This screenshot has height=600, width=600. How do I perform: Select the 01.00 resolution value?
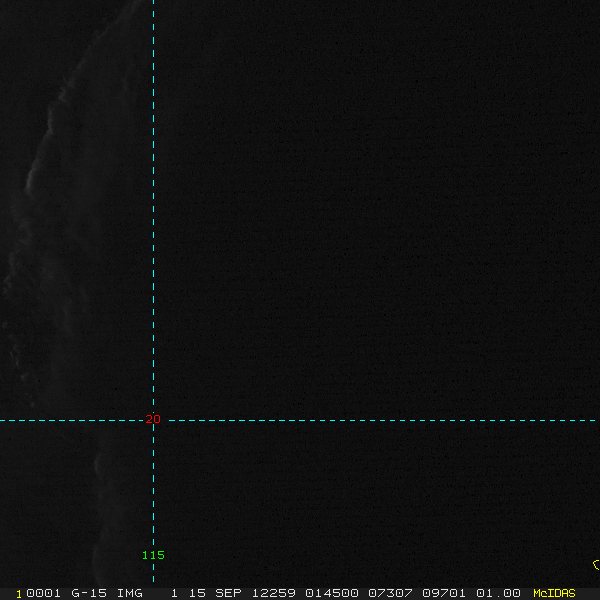pos(498,593)
